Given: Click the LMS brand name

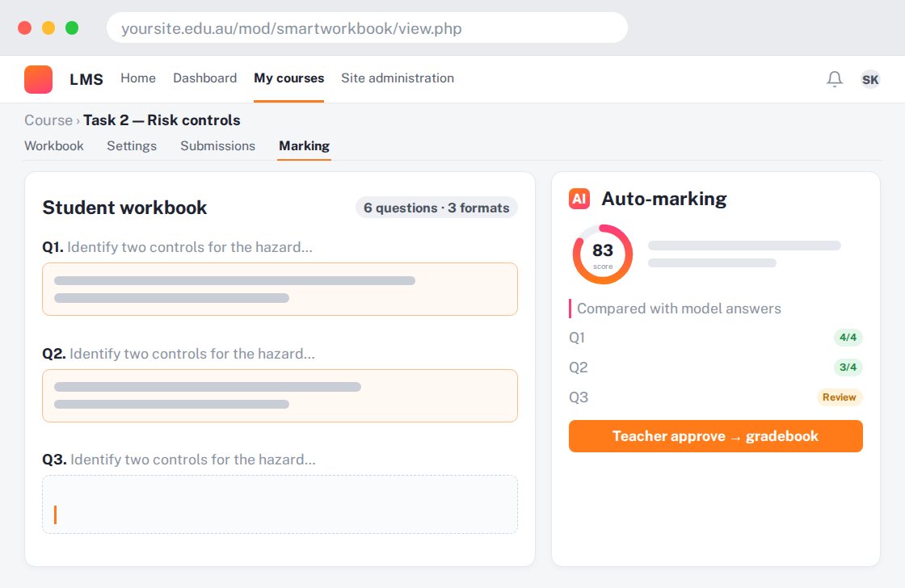Looking at the screenshot, I should (x=86, y=79).
